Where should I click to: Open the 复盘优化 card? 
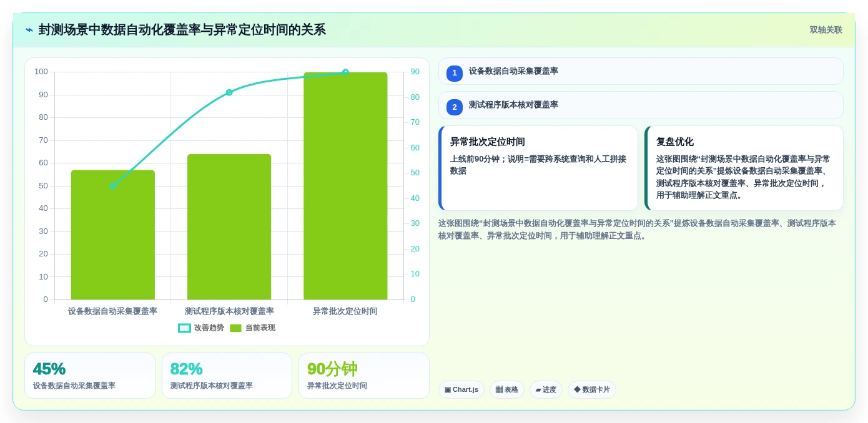744,168
